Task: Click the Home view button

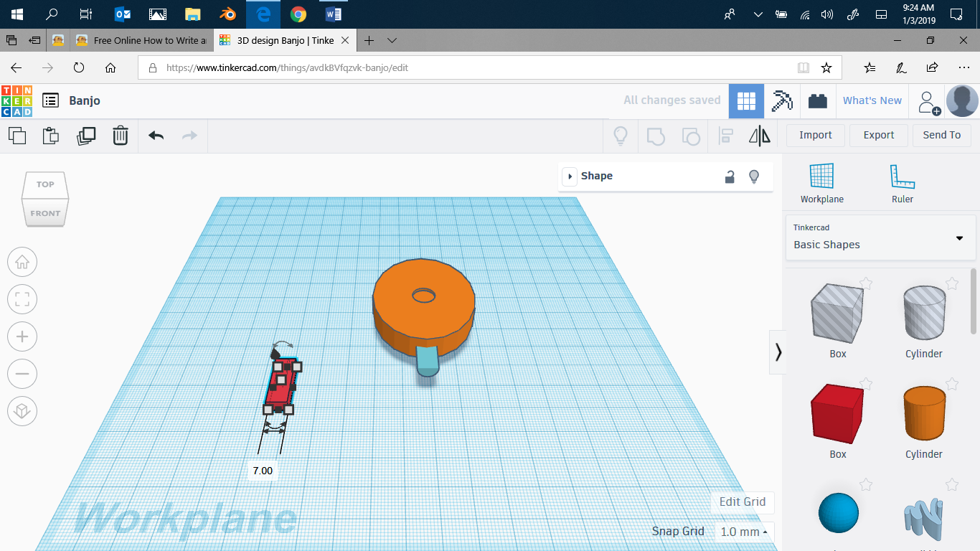Action: tap(22, 262)
